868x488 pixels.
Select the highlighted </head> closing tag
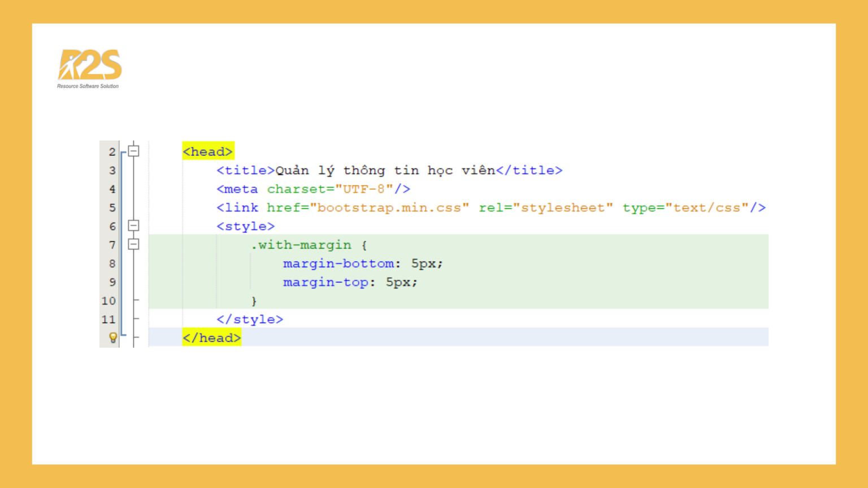211,337
